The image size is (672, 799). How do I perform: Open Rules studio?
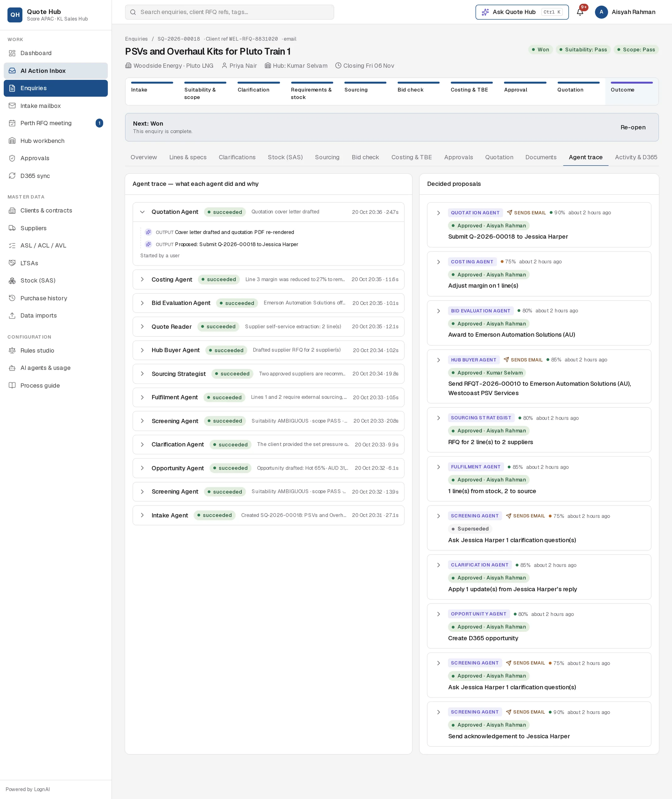pos(56,350)
